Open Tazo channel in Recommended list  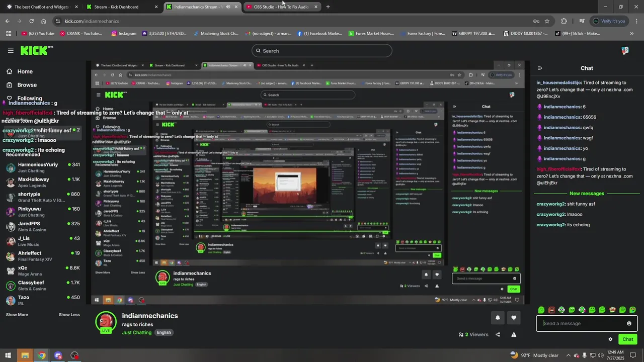tap(43, 300)
